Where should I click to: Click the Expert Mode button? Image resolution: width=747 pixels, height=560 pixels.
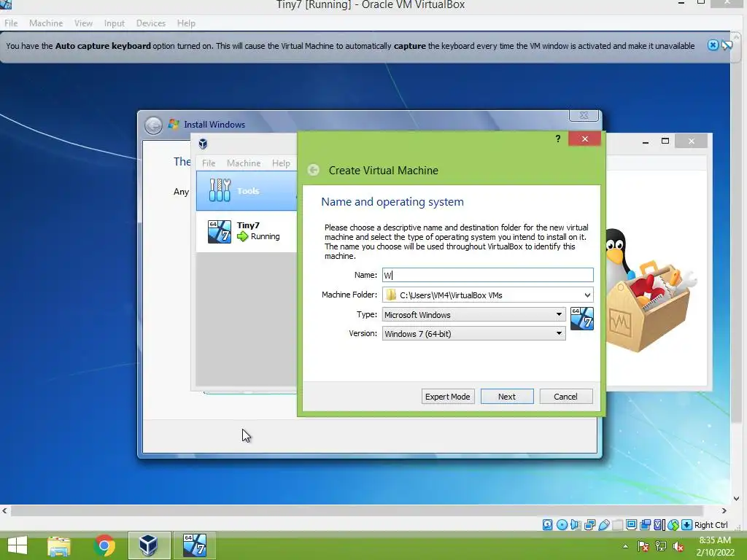click(x=447, y=397)
